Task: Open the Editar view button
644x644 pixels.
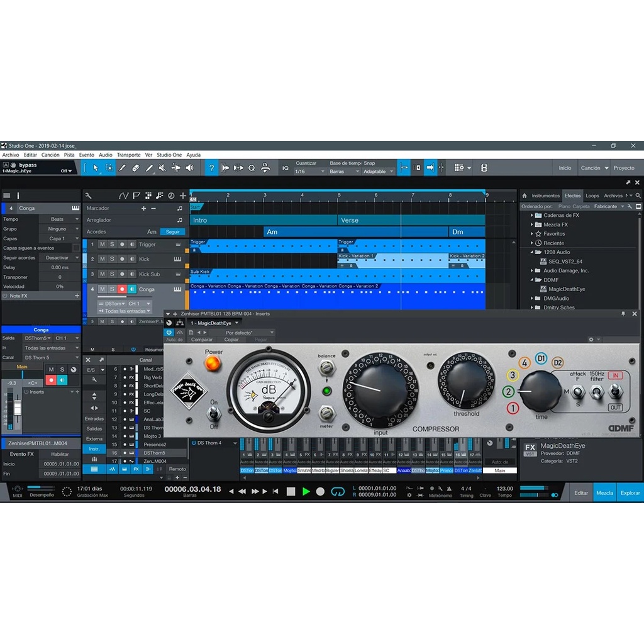Action: tap(581, 493)
